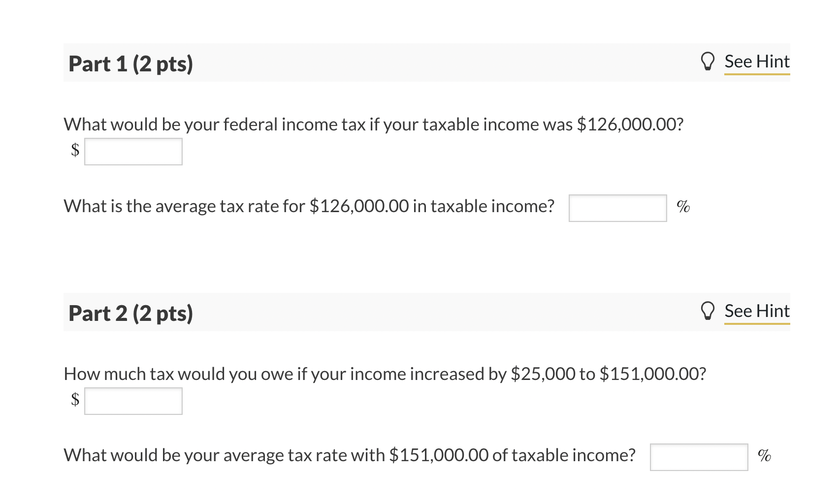Click the underlined See Hint text at top

pyautogui.click(x=756, y=62)
